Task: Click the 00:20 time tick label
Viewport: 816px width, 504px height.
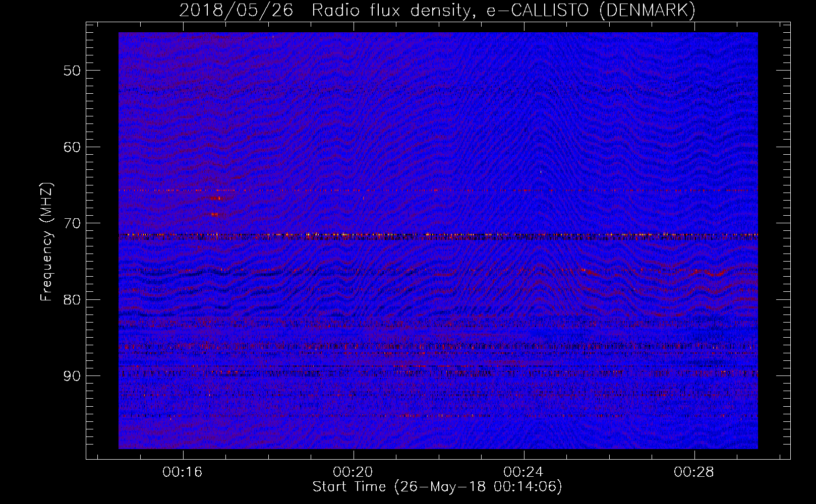Action: 353,472
